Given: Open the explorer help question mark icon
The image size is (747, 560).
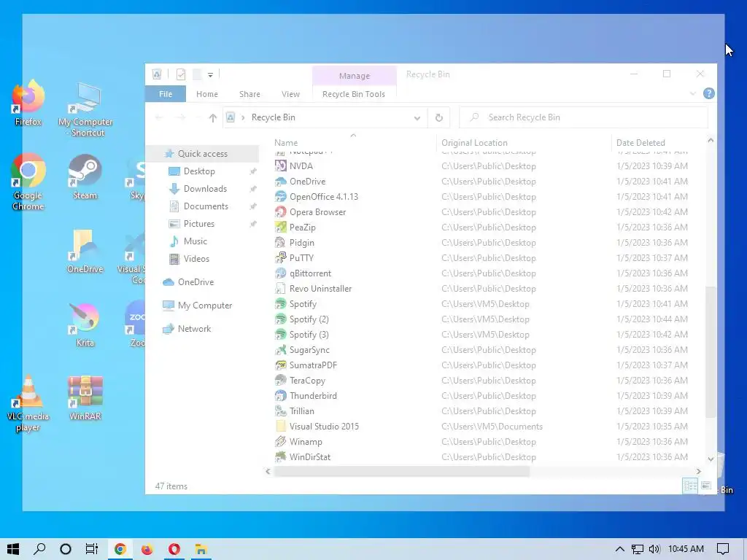Looking at the screenshot, I should point(709,94).
